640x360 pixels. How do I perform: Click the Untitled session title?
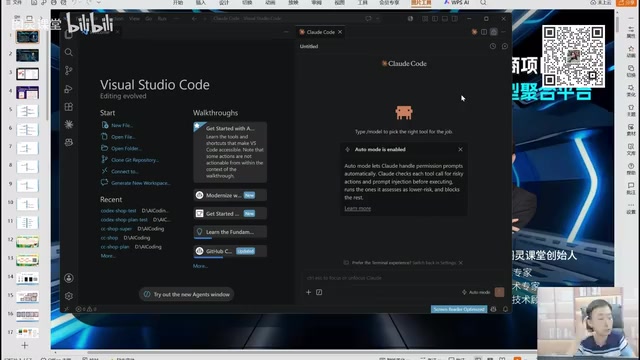pos(309,46)
